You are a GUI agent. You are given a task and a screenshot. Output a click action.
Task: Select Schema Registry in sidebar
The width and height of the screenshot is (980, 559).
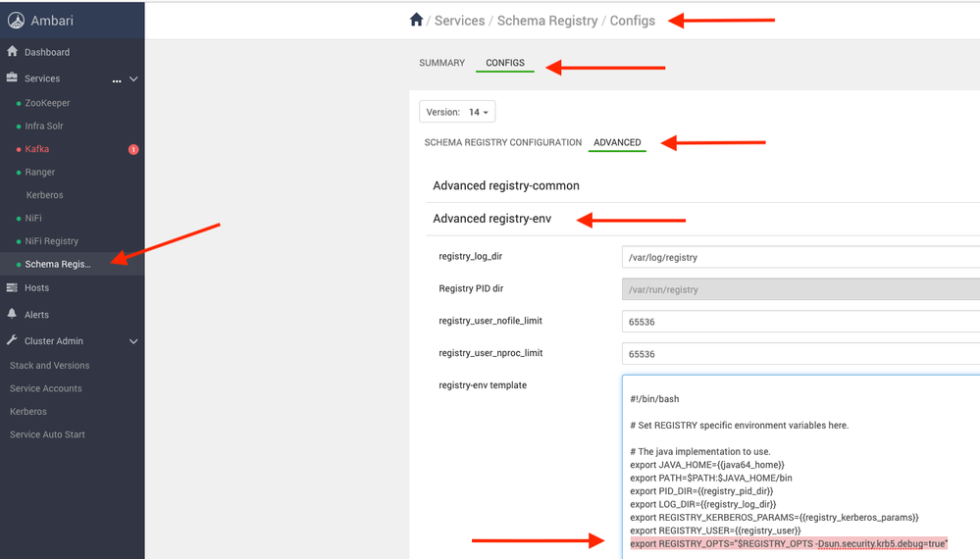(x=58, y=264)
